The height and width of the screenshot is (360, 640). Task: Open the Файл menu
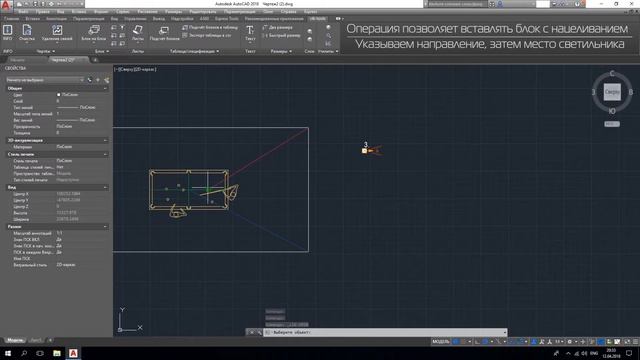click(23, 12)
